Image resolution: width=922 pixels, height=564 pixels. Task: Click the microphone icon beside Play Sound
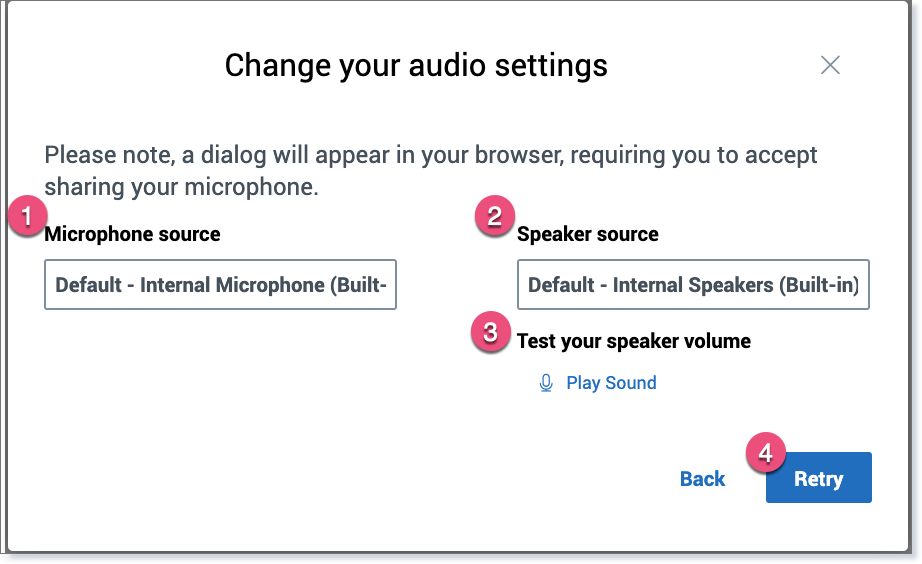click(x=546, y=383)
